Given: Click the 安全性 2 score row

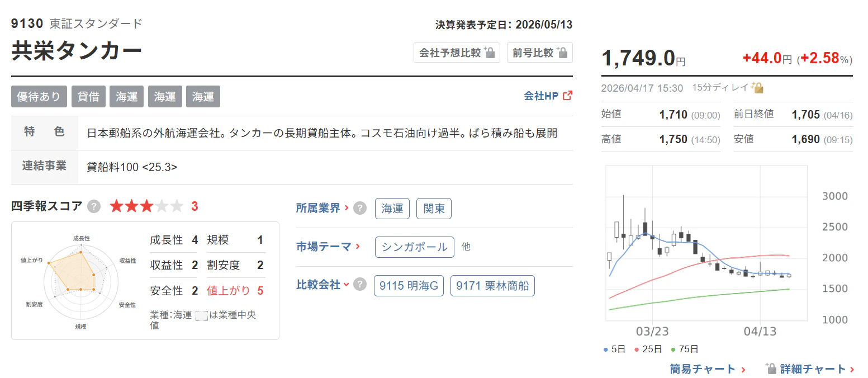Looking at the screenshot, I should (x=174, y=290).
